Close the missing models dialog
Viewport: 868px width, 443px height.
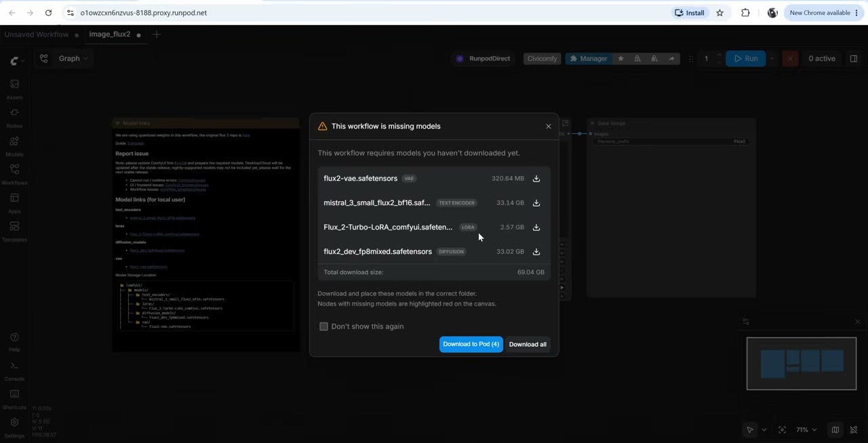(549, 126)
